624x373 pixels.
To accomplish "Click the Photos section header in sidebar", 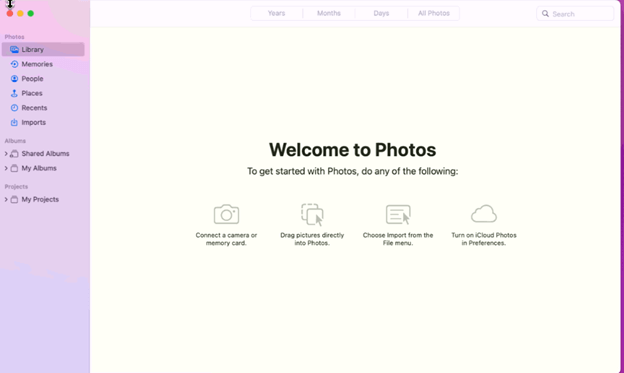I will pyautogui.click(x=14, y=37).
